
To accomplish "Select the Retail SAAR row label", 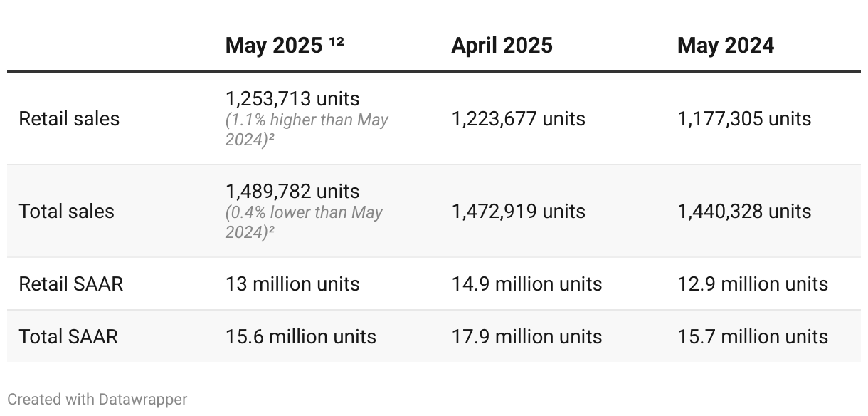I will [71, 284].
